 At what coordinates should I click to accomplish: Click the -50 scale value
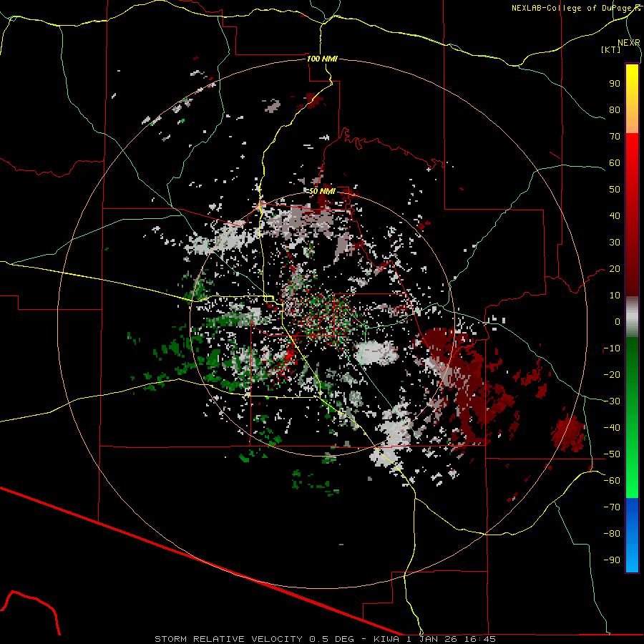612,454
